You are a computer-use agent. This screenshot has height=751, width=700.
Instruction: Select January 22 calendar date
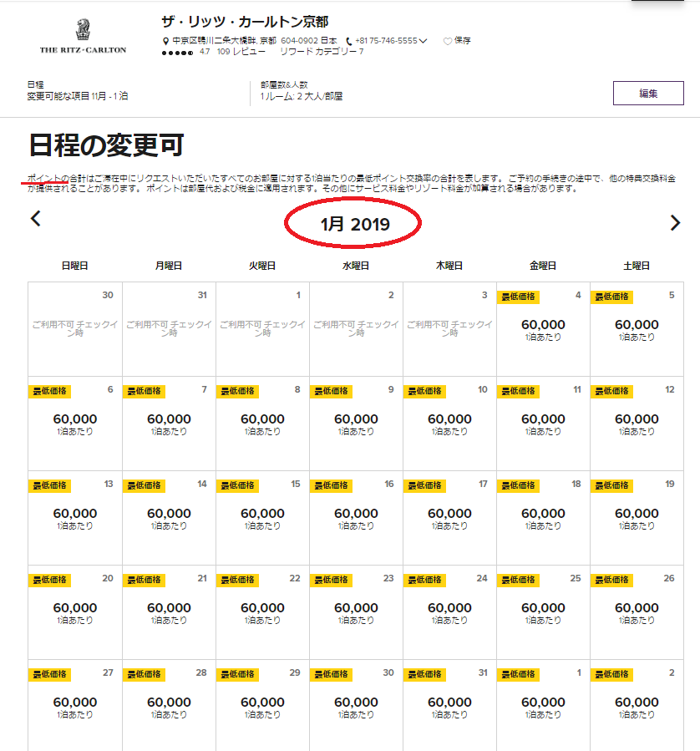tap(262, 612)
